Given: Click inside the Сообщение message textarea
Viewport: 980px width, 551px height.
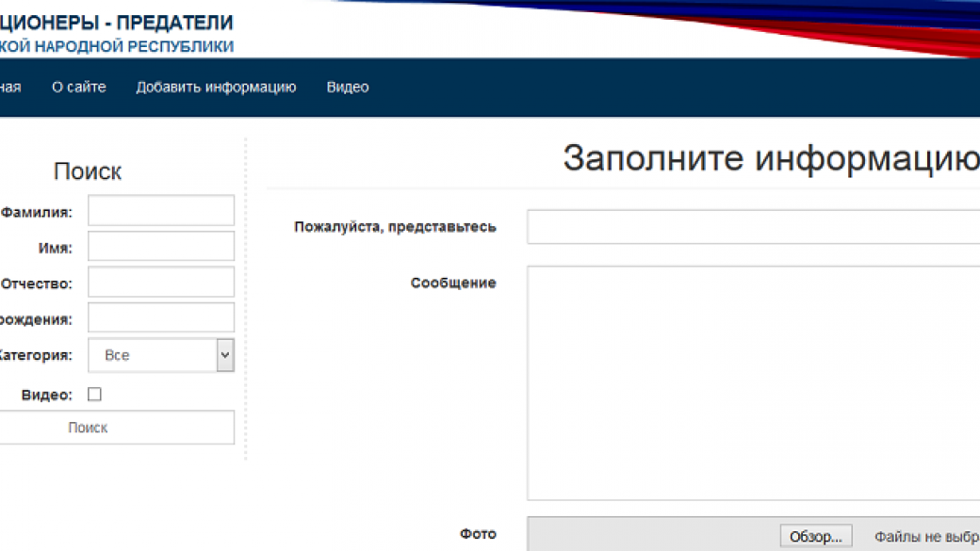Looking at the screenshot, I should (752, 382).
